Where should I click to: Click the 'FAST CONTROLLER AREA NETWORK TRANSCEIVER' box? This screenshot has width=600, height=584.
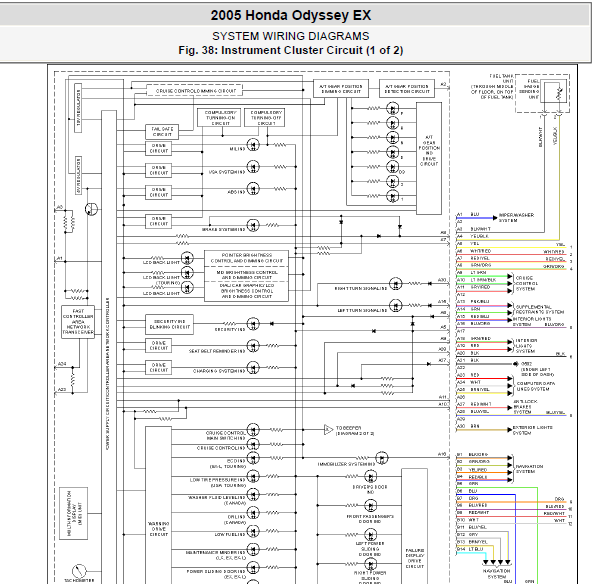(x=78, y=322)
